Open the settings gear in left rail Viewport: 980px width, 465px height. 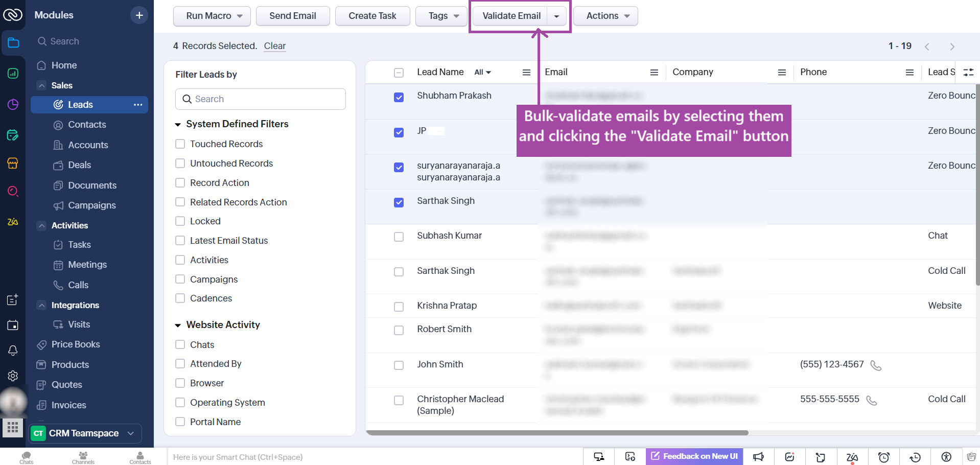(x=13, y=376)
